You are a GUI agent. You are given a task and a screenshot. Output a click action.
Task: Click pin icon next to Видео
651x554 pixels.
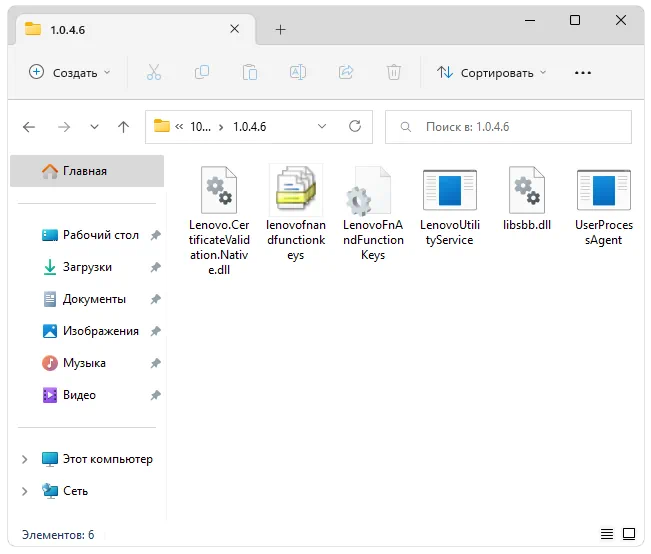pyautogui.click(x=155, y=395)
